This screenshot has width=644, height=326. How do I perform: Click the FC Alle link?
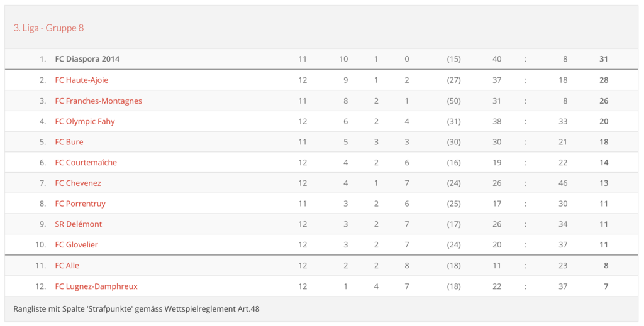(x=67, y=266)
